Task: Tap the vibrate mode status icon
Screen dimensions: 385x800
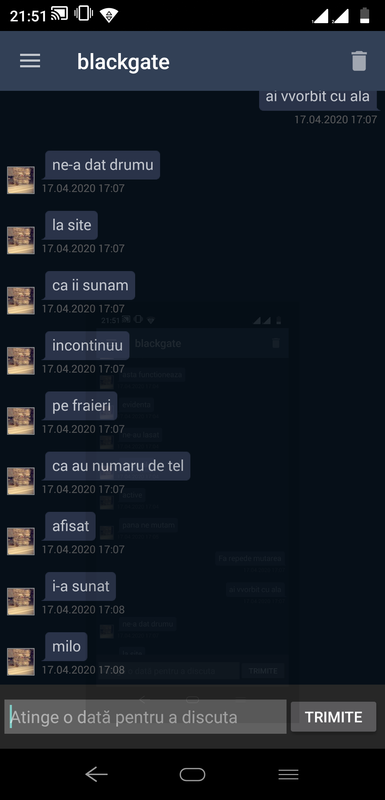Action: [x=83, y=14]
